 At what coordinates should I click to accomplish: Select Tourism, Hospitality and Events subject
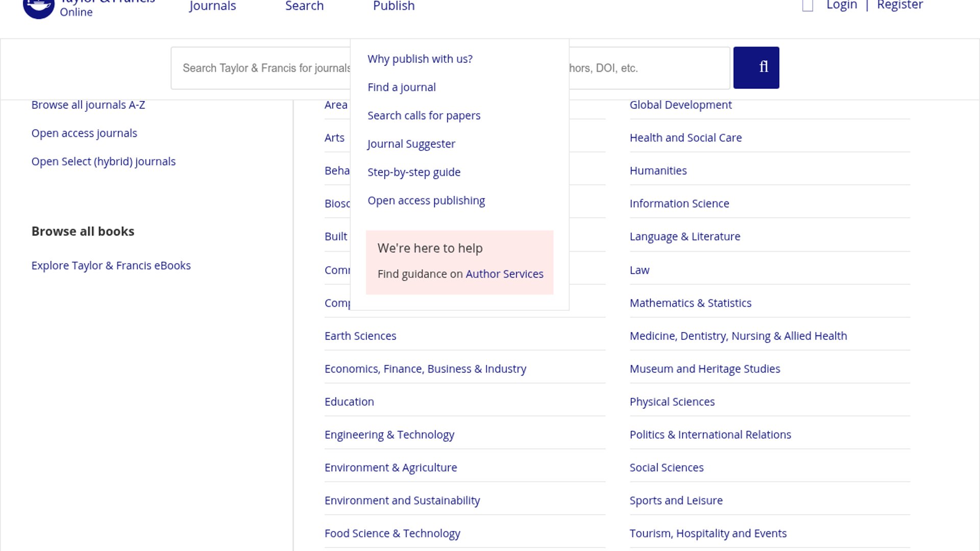[x=707, y=533]
